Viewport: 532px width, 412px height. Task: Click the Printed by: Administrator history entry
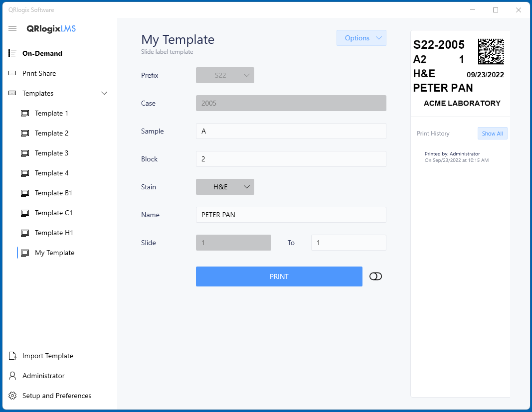(x=456, y=157)
